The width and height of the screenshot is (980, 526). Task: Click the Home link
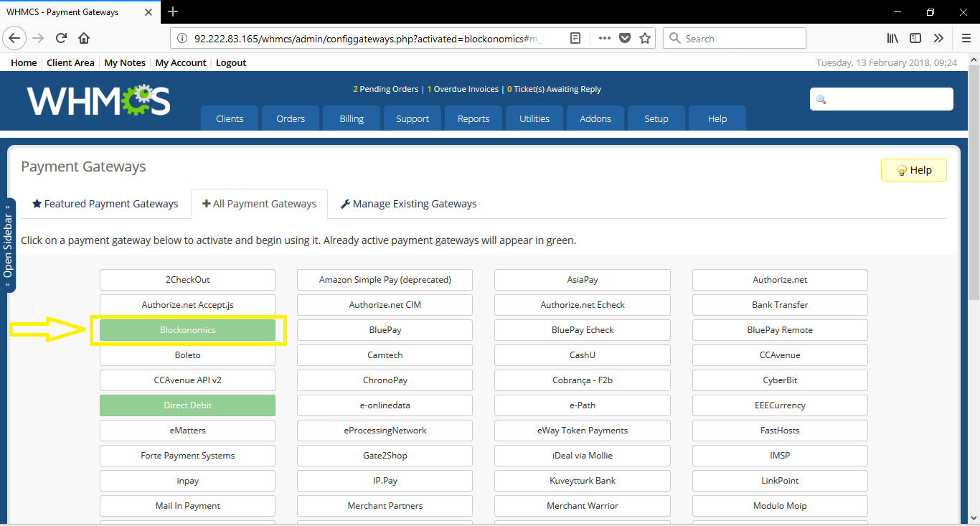point(24,62)
